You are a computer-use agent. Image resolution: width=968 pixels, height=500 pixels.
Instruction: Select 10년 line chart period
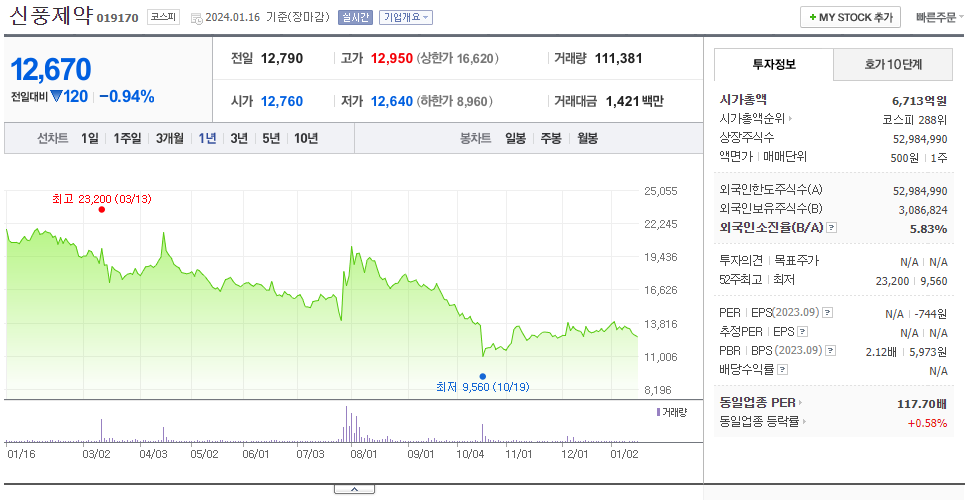pyautogui.click(x=306, y=138)
